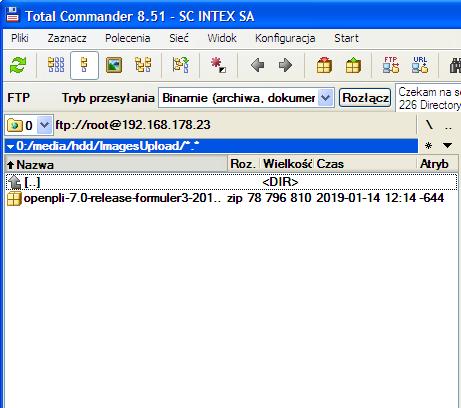Open the Zaznacz menu
This screenshot has width=461, height=408.
pos(67,38)
